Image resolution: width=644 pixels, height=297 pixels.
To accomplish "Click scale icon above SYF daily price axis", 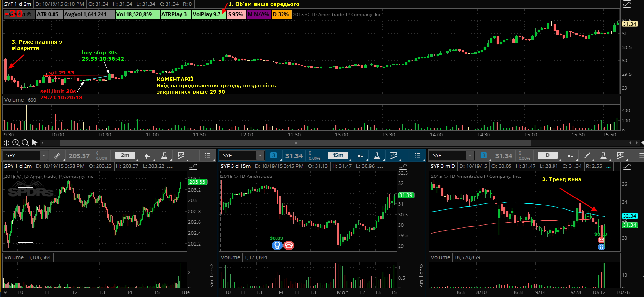I will (x=627, y=166).
